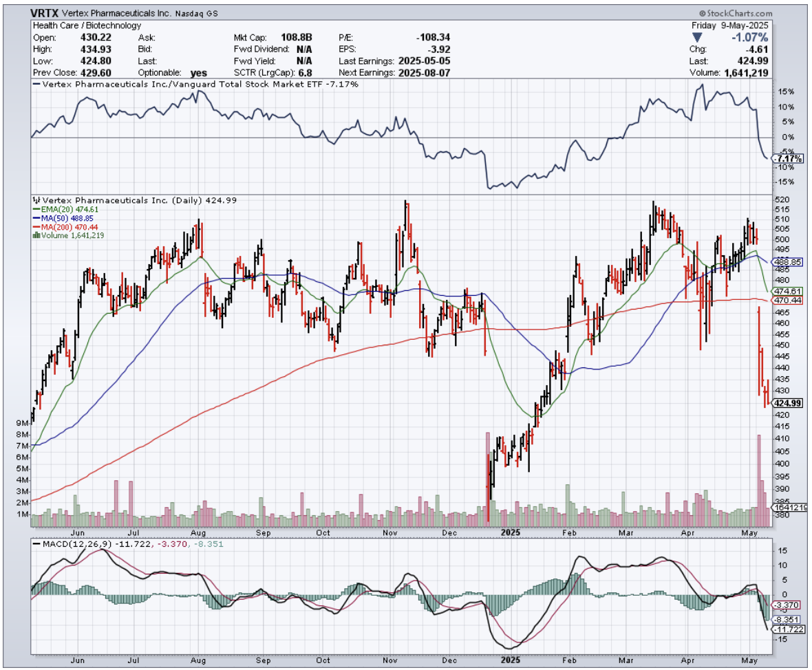Screen dimensions: 812x670
Task: Click the 424.99 last price axis tag
Action: (x=787, y=403)
